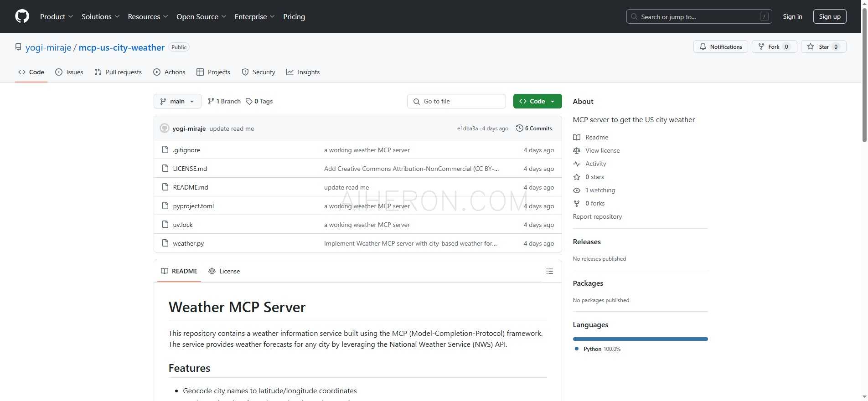Switch to the Security tab
Viewport: 868px width, 401px height.
pyautogui.click(x=258, y=72)
